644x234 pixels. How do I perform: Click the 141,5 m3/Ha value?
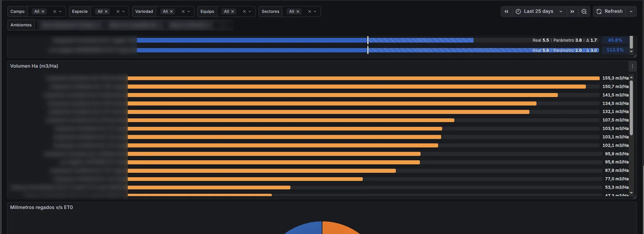pyautogui.click(x=615, y=95)
